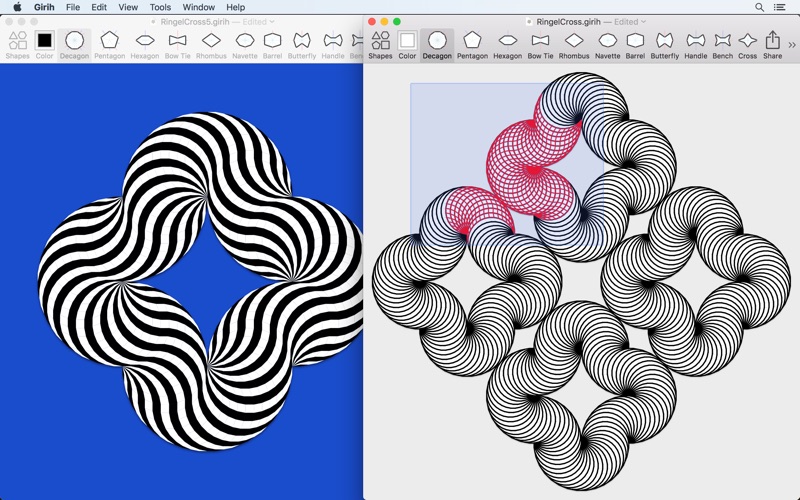The height and width of the screenshot is (500, 800).
Task: Open the Tools menu
Action: (160, 7)
